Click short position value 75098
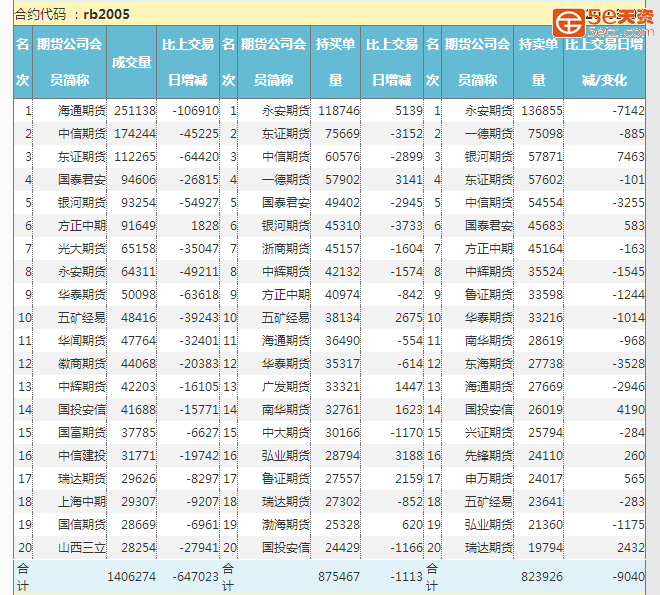The image size is (660, 595). (545, 134)
